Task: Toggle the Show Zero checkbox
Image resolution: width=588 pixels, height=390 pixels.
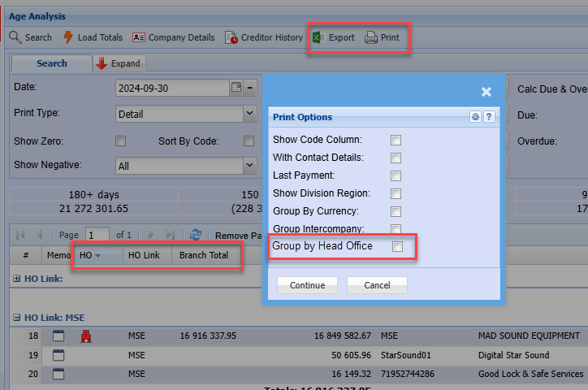Action: pyautogui.click(x=121, y=141)
